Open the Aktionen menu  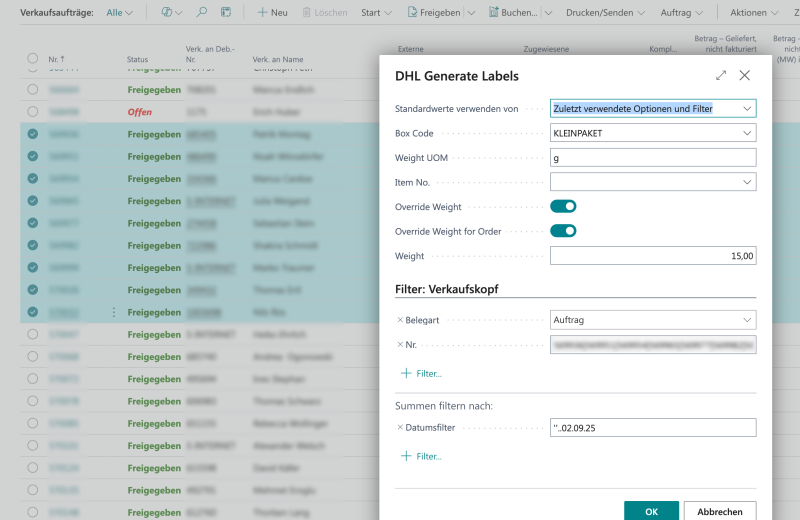[x=754, y=12]
